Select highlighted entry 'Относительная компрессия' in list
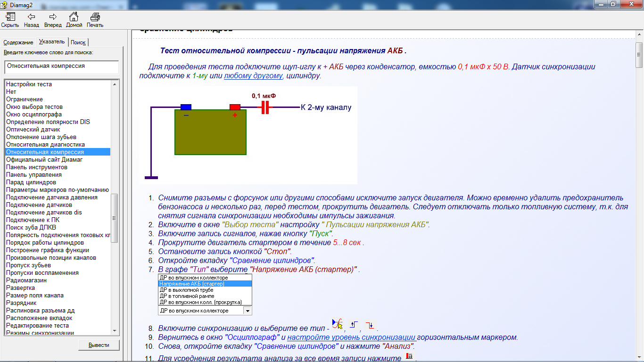644x362 pixels. tap(58, 152)
